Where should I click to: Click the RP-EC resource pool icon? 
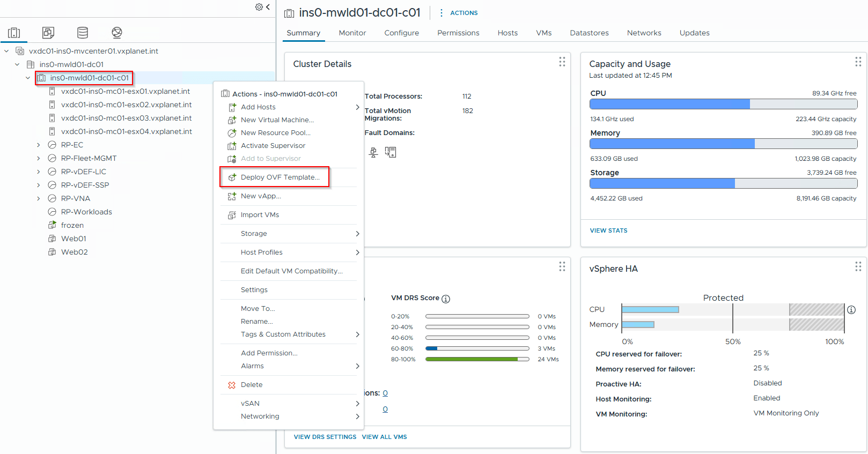pyautogui.click(x=52, y=145)
